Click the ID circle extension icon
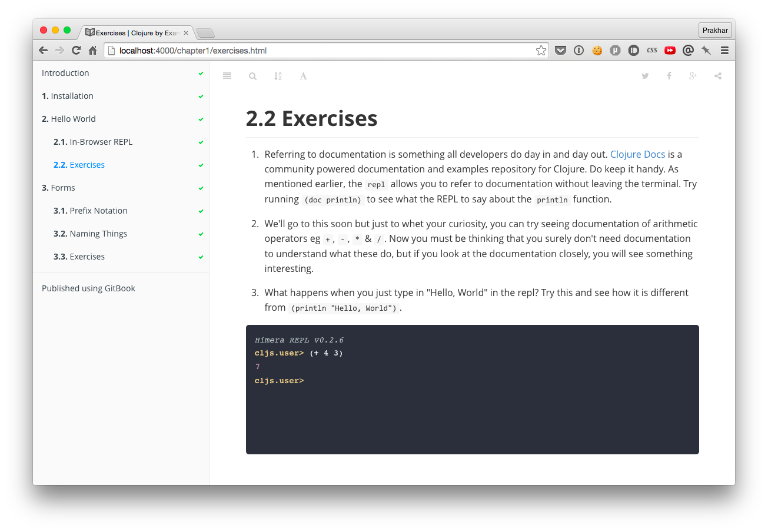The height and width of the screenshot is (532, 768). coord(633,51)
